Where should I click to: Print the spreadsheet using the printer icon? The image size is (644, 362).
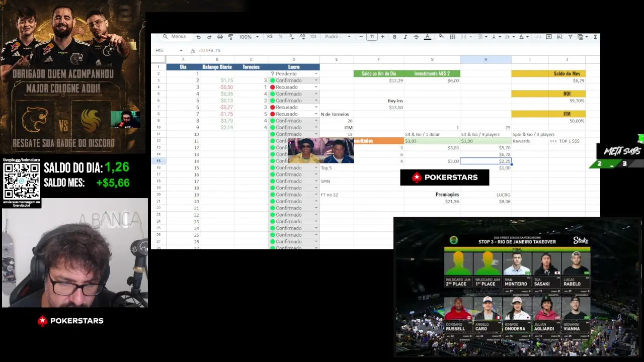[x=220, y=37]
